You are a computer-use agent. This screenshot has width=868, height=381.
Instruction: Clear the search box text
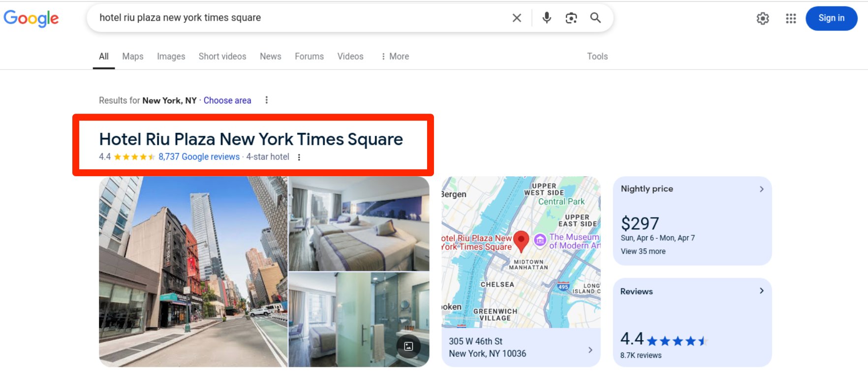click(517, 18)
